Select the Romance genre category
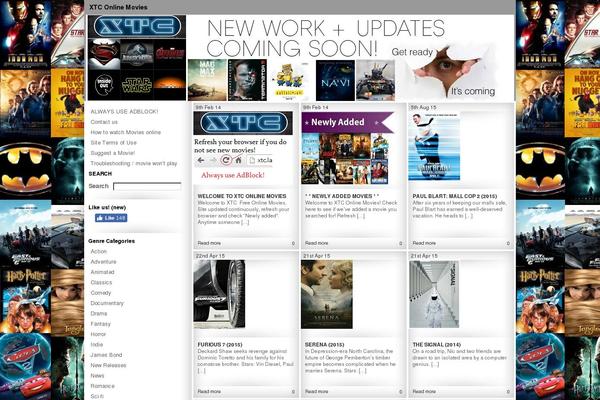600x400 pixels. tap(102, 386)
